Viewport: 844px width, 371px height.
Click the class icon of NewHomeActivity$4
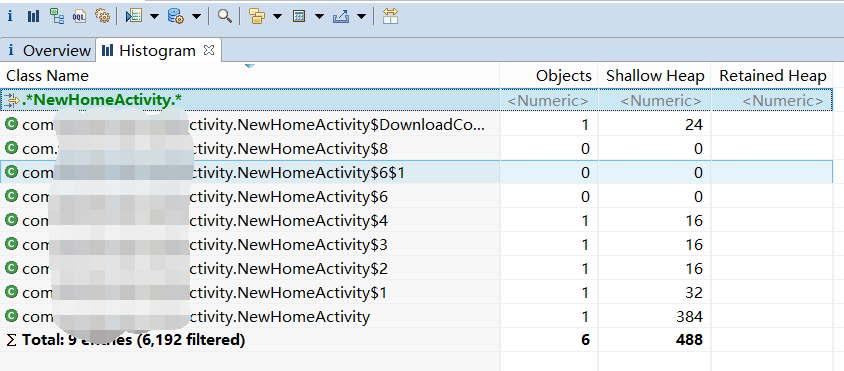[11, 220]
